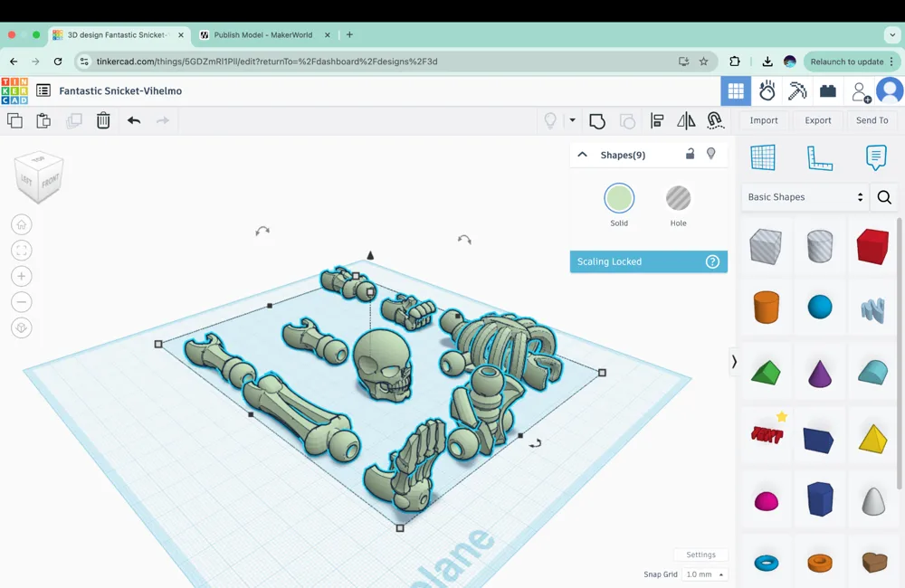Select the 3D design Fantastic Snicket tab

(119, 34)
